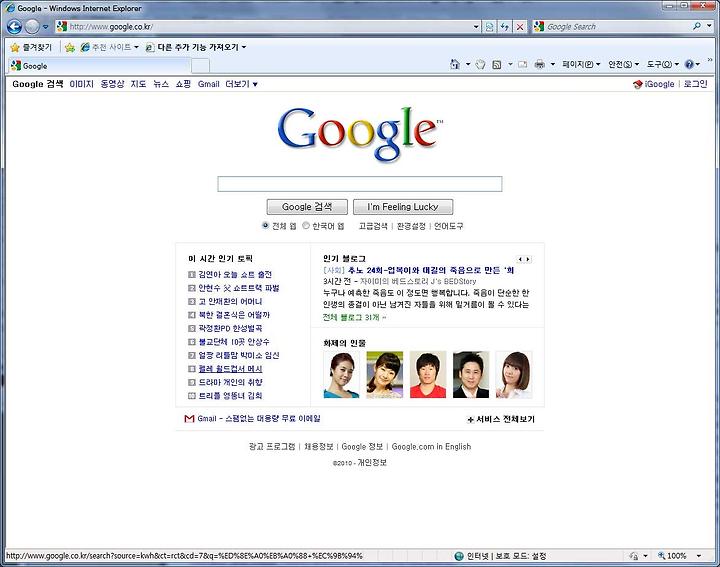Open a new blank tab

[200, 66]
